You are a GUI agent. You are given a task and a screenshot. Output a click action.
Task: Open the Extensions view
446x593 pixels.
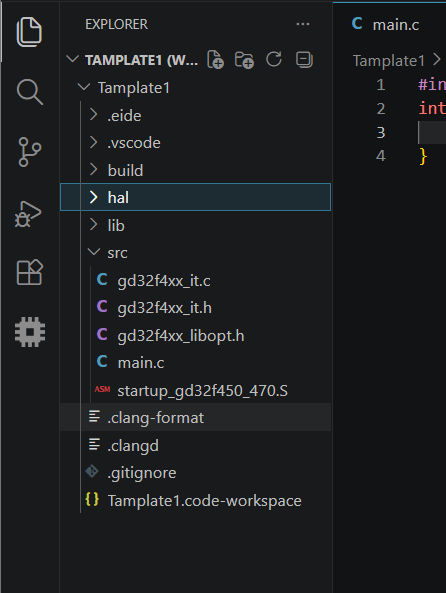30,272
